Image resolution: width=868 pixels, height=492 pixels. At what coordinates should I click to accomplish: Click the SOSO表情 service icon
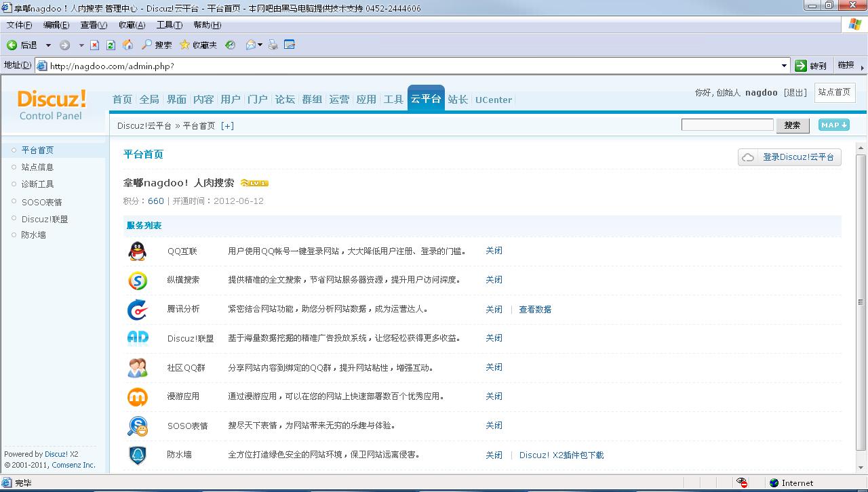pyautogui.click(x=138, y=426)
